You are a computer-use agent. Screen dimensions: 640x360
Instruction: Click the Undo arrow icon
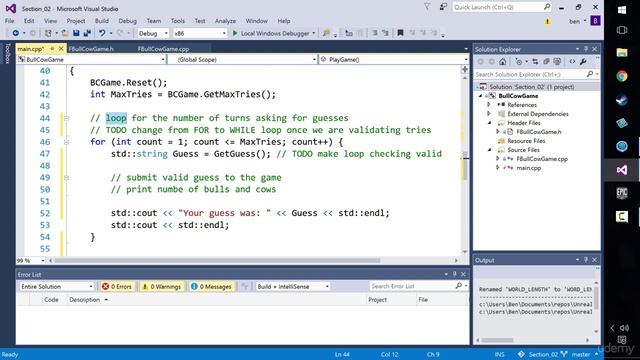(x=102, y=33)
